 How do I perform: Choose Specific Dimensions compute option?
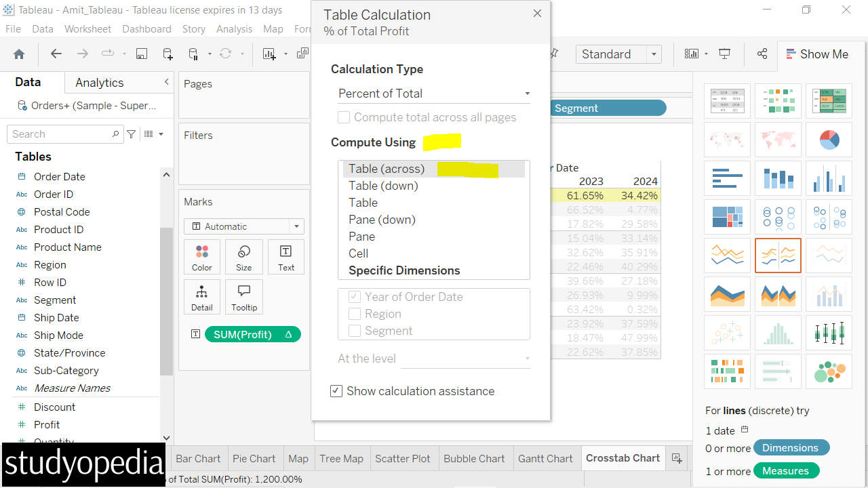(404, 270)
